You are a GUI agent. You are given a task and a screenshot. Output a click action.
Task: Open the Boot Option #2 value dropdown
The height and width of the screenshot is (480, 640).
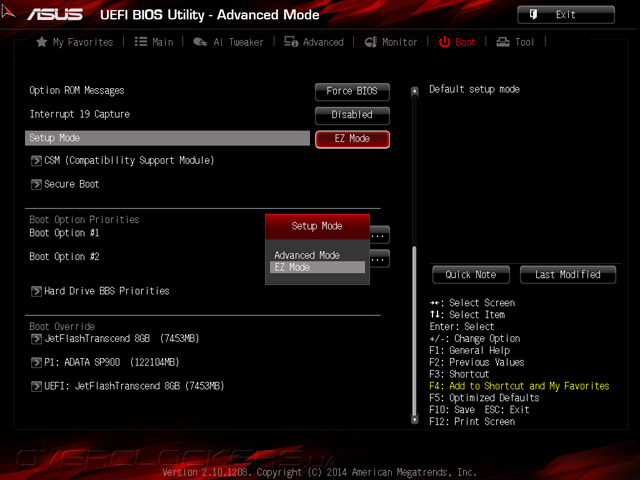(x=380, y=259)
